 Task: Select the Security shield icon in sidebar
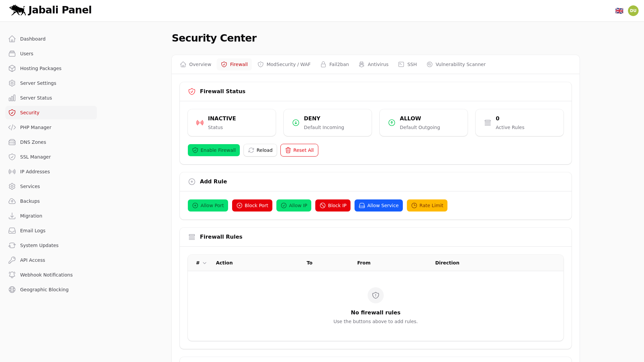[x=12, y=113]
